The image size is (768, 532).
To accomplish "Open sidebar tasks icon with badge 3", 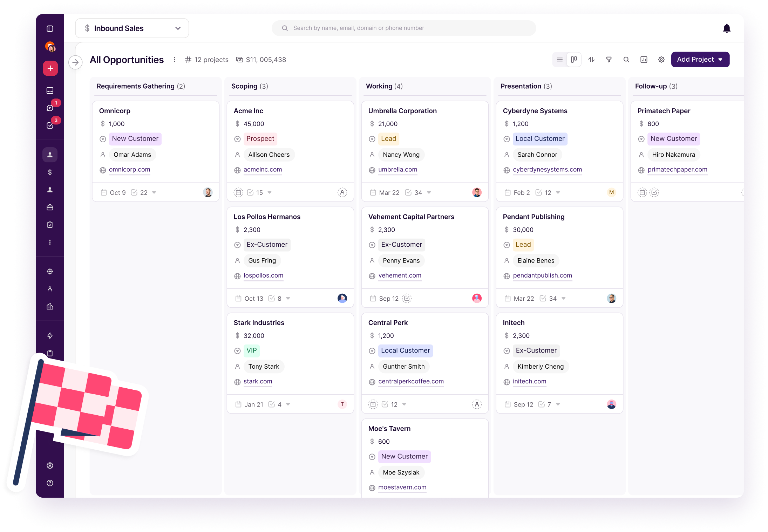I will point(50,125).
